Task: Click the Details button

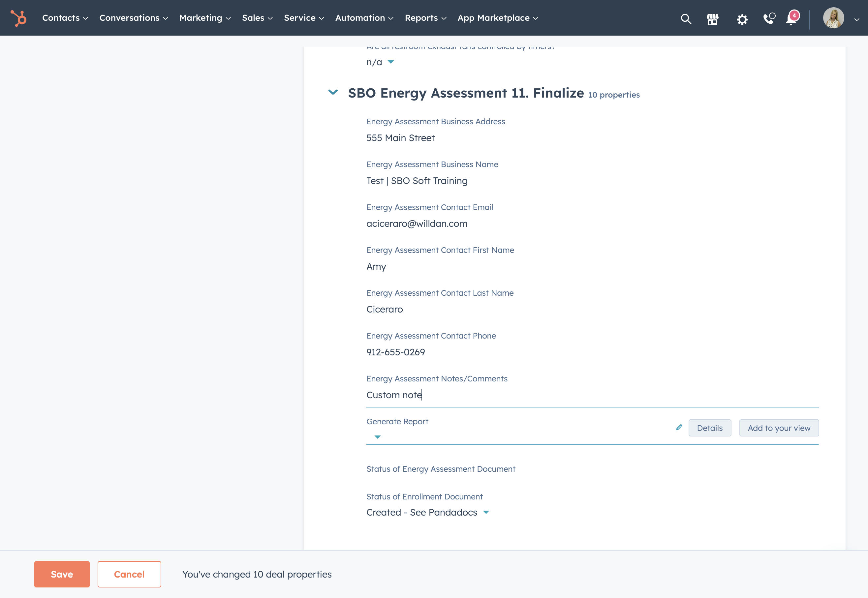Action: coord(710,428)
